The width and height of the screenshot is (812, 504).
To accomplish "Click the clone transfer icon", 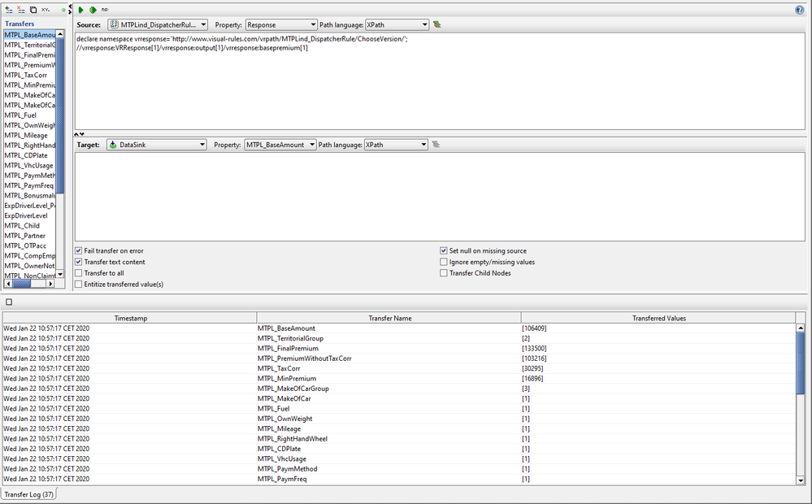I will coord(33,10).
